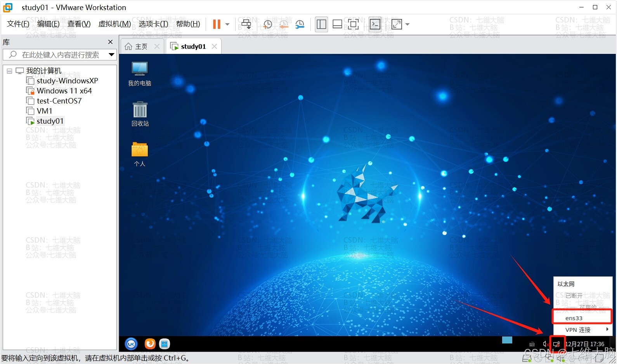Click the 我的电脑 desktop icon
The image size is (617, 364).
pyautogui.click(x=140, y=74)
